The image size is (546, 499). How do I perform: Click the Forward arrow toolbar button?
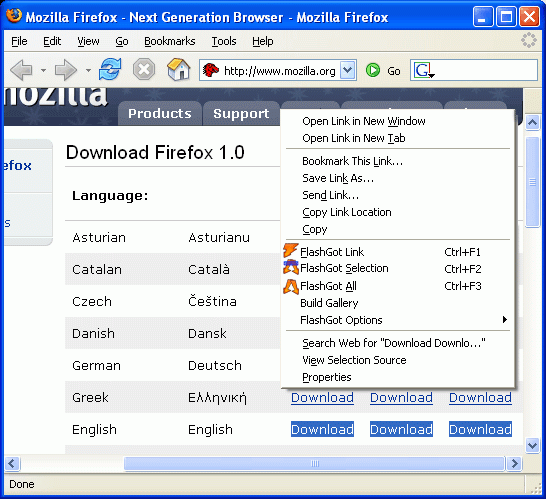click(65, 70)
